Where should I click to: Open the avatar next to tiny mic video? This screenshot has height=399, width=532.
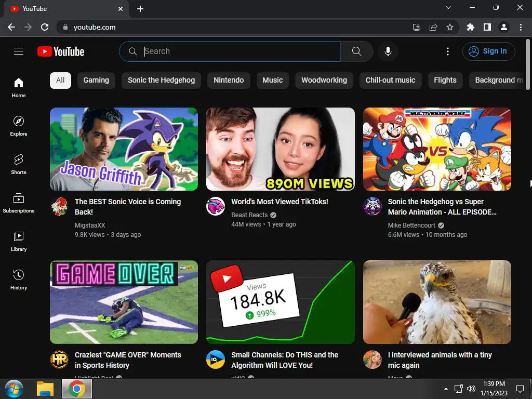pos(373,360)
